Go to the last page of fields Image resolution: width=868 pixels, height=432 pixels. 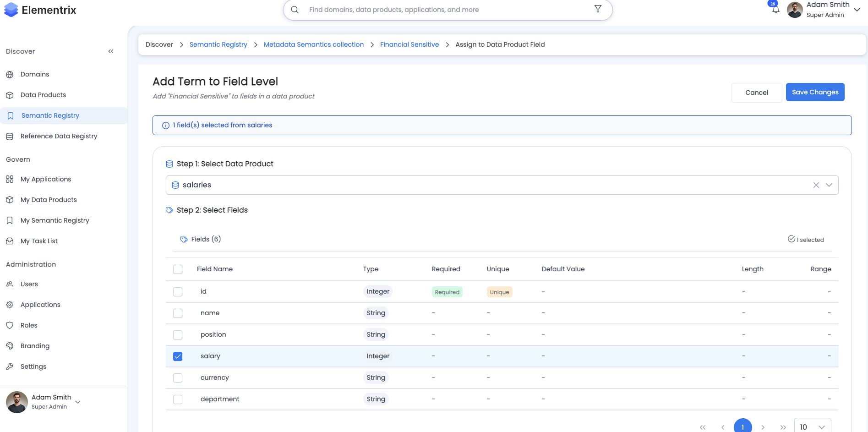(x=783, y=427)
